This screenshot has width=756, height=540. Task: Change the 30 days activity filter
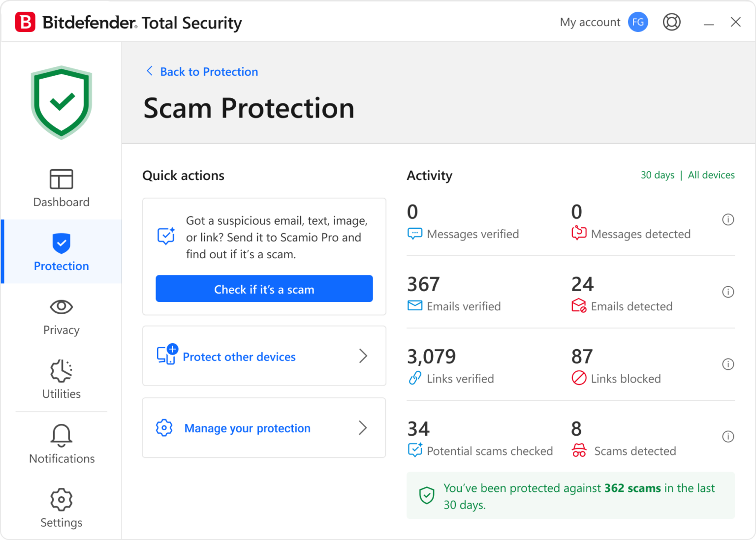[x=657, y=175]
